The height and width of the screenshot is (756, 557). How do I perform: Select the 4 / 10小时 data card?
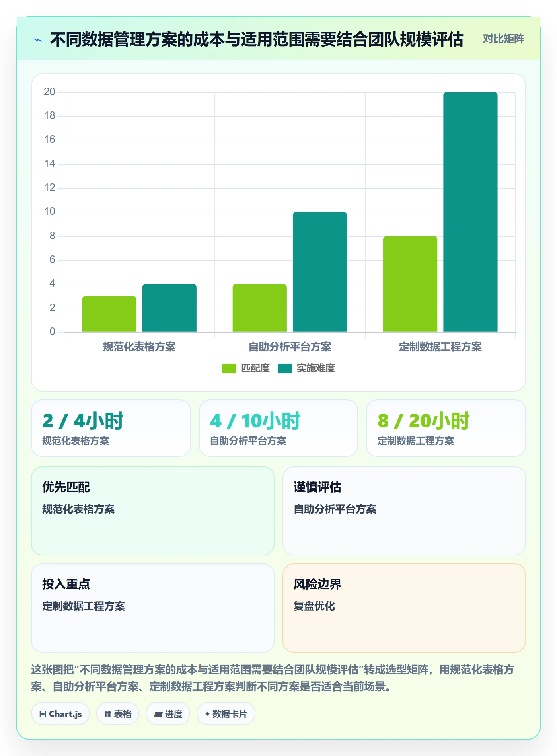(x=278, y=428)
